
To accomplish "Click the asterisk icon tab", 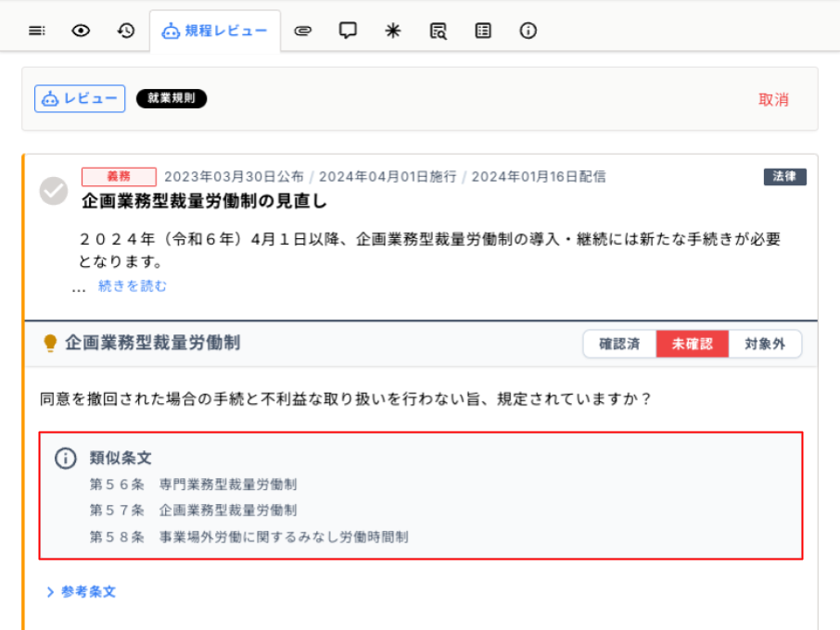I will point(393,31).
